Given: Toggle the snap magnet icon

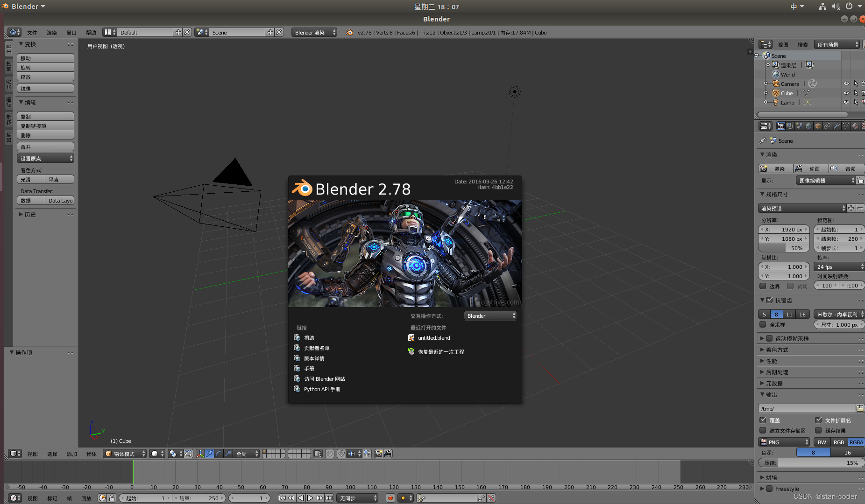Looking at the screenshot, I should coord(341,454).
